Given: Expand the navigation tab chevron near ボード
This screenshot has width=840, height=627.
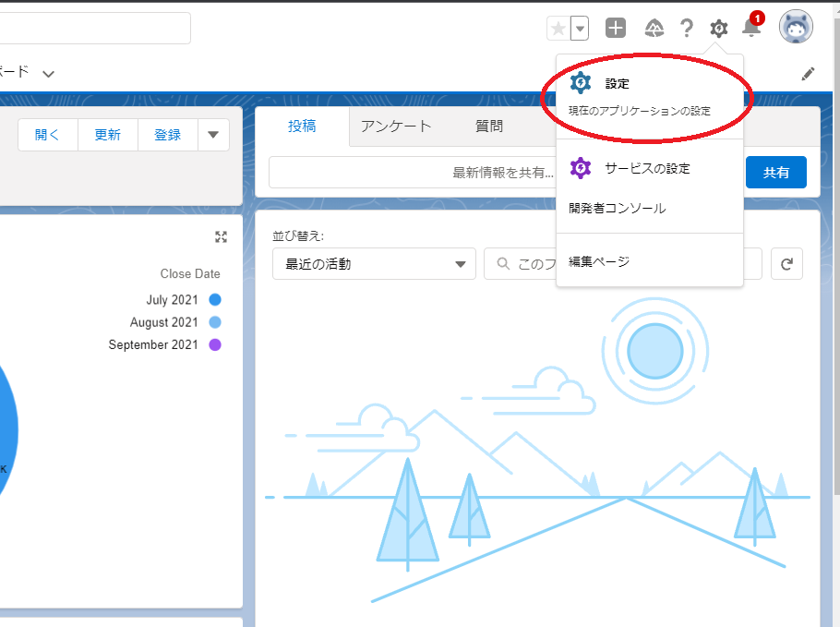Looking at the screenshot, I should (48, 74).
